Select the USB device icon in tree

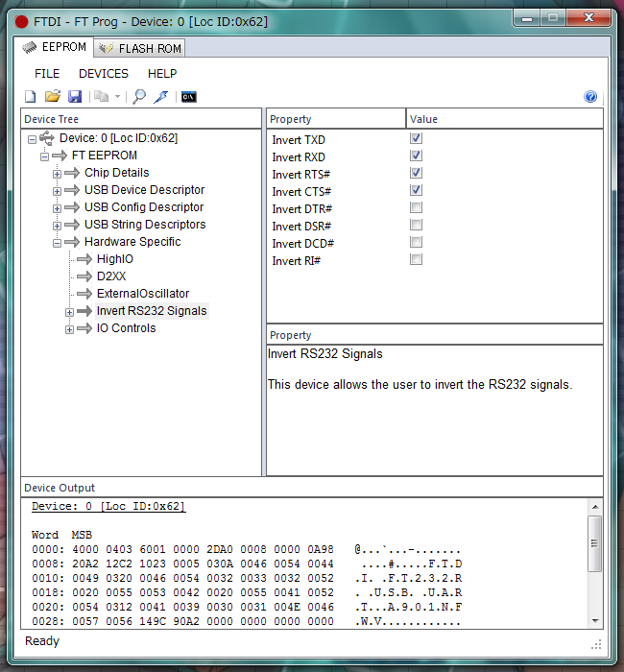coord(47,138)
